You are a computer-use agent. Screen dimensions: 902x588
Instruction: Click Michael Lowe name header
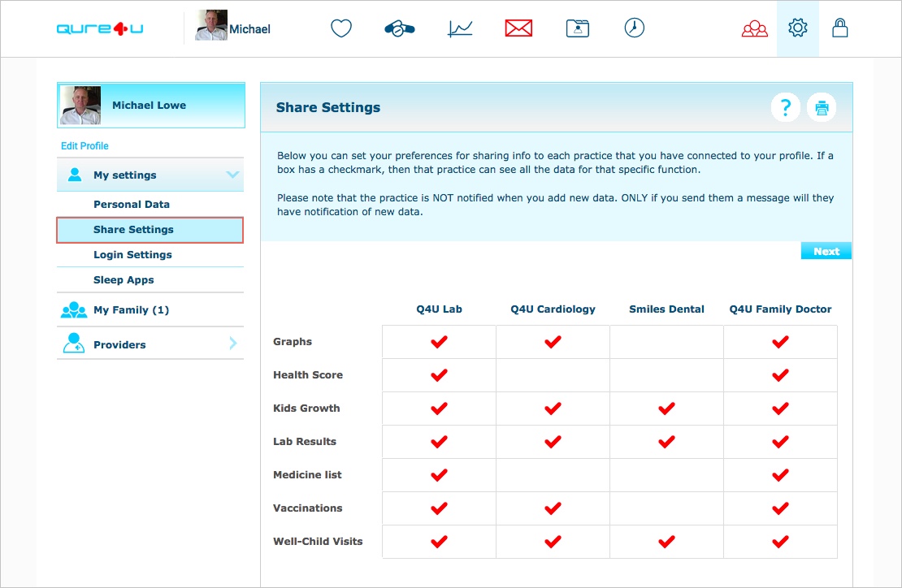point(149,106)
